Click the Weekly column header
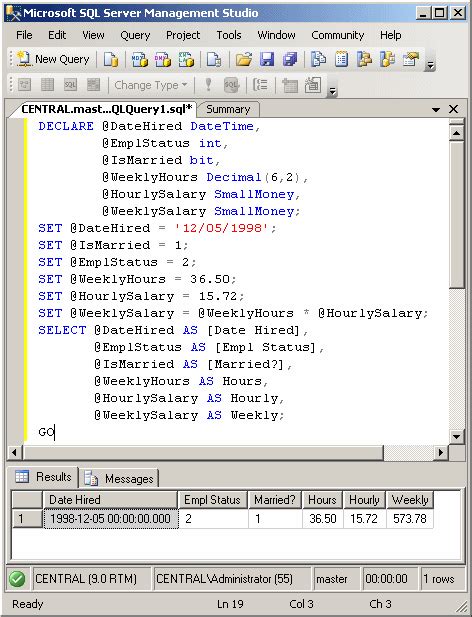Viewport: 472px width, 617px height. [x=410, y=500]
